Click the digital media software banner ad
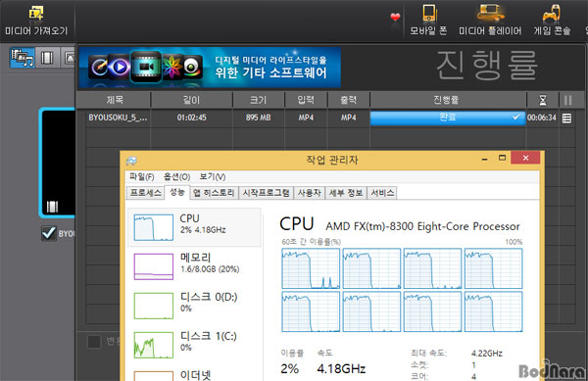This screenshot has height=381, width=588. pyautogui.click(x=210, y=67)
